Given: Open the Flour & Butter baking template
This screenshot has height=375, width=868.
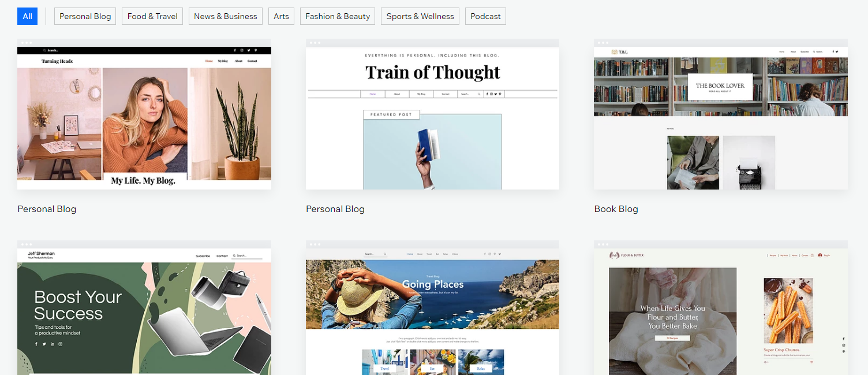Looking at the screenshot, I should 721,308.
